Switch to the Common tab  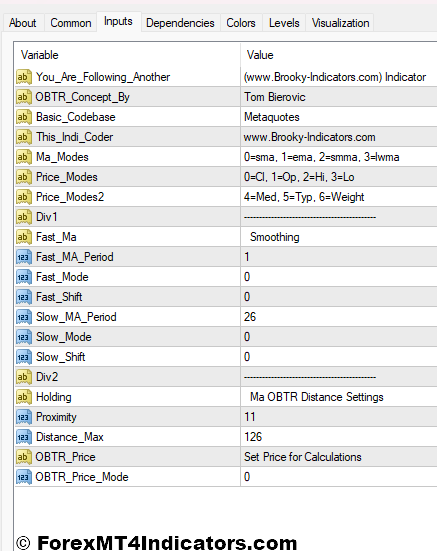pyautogui.click(x=71, y=23)
